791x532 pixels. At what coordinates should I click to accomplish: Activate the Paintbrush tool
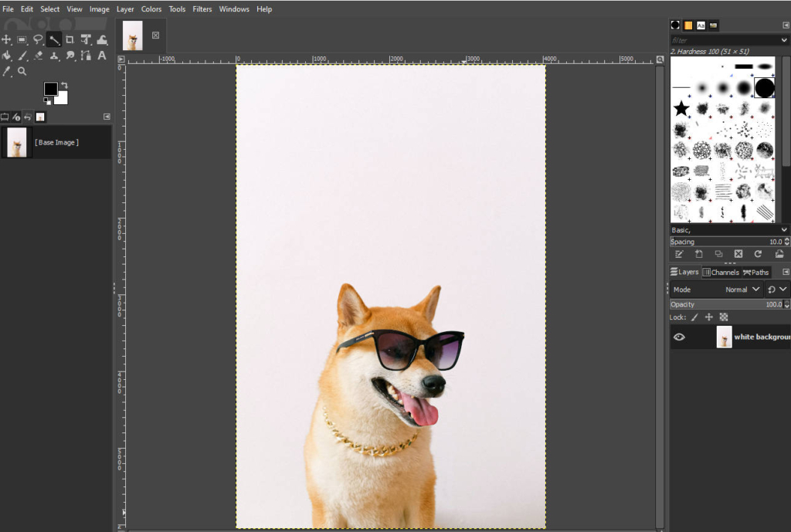pos(22,56)
